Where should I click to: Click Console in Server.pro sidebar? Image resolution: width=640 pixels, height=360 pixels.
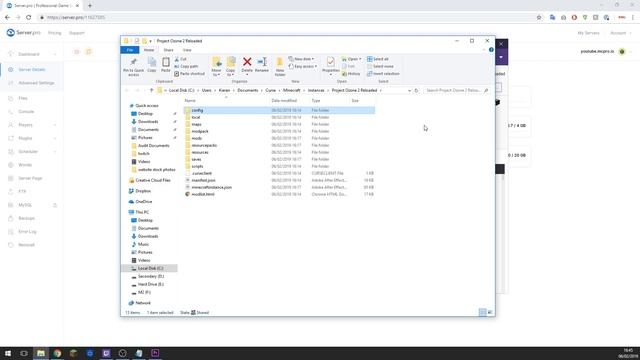[26, 111]
